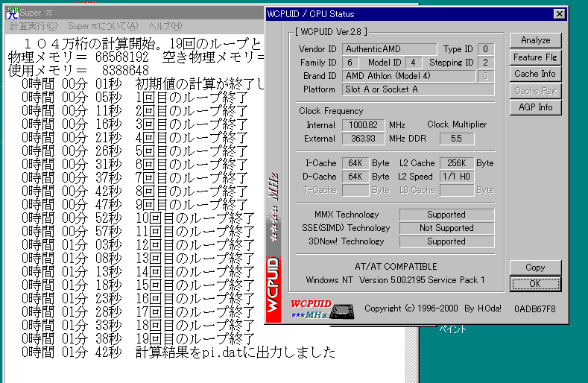
Task: Click the SSE Not Supported field
Action: pyautogui.click(x=446, y=228)
